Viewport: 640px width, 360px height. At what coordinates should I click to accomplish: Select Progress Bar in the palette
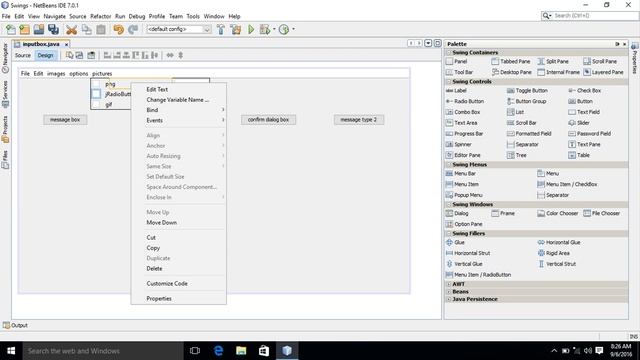[464, 134]
